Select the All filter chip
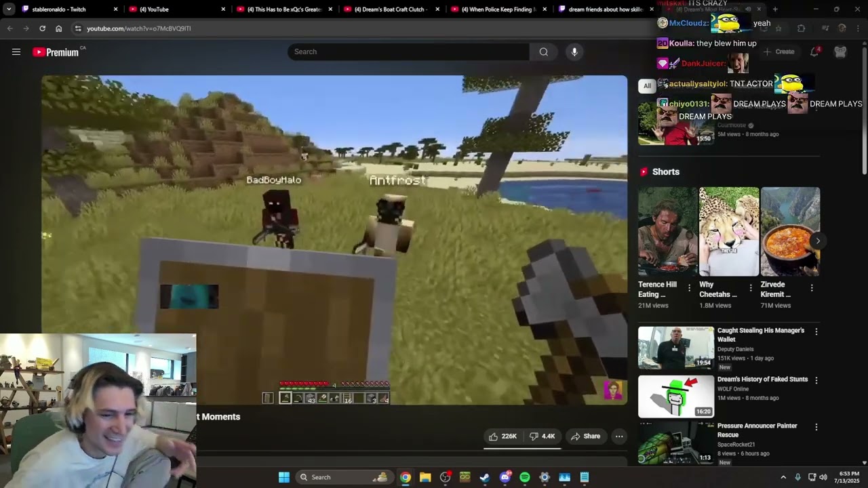The width and height of the screenshot is (868, 488). pyautogui.click(x=647, y=85)
